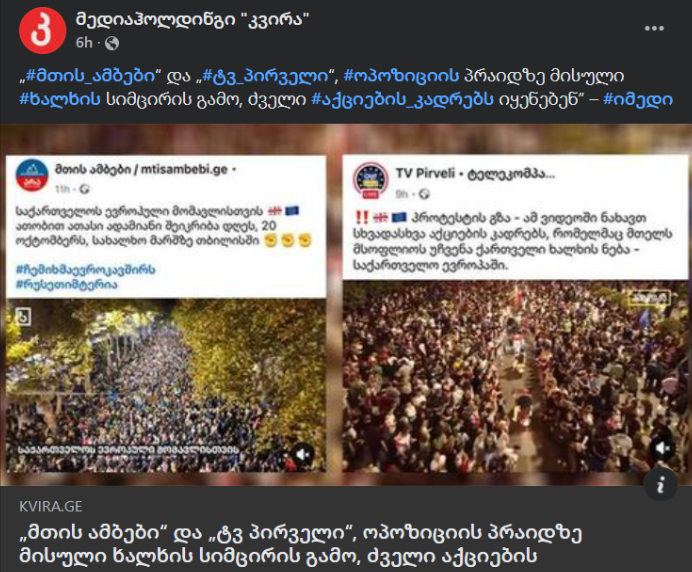The image size is (692, 572).
Task: Open the KVIRA.GE article headline
Action: 301,544
